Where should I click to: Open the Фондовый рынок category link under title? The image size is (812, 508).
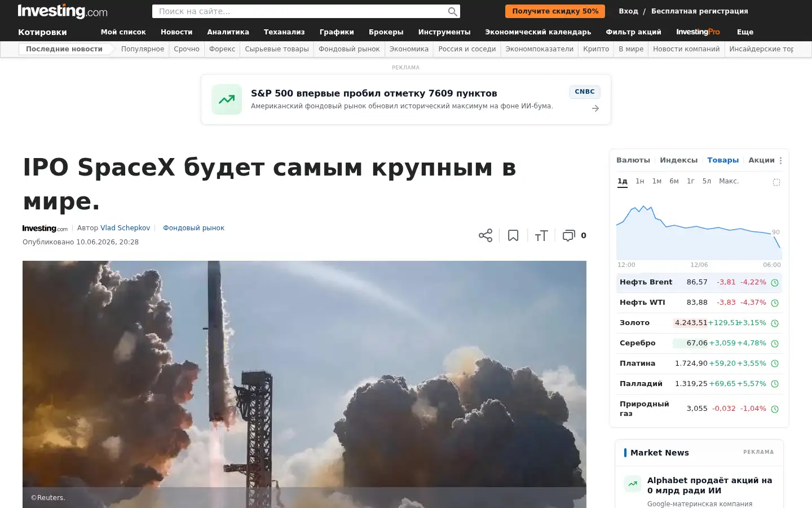click(x=193, y=228)
